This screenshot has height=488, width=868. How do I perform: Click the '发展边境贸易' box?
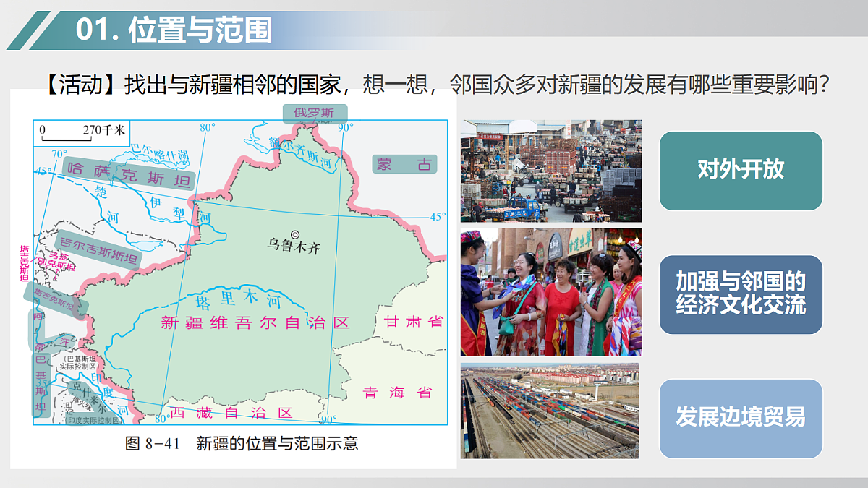(x=741, y=419)
